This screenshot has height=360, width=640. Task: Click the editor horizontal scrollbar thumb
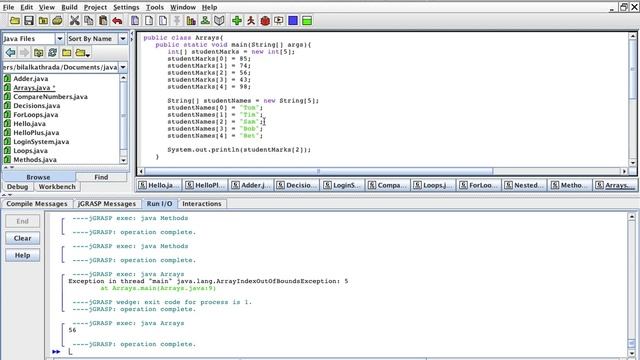point(319,171)
